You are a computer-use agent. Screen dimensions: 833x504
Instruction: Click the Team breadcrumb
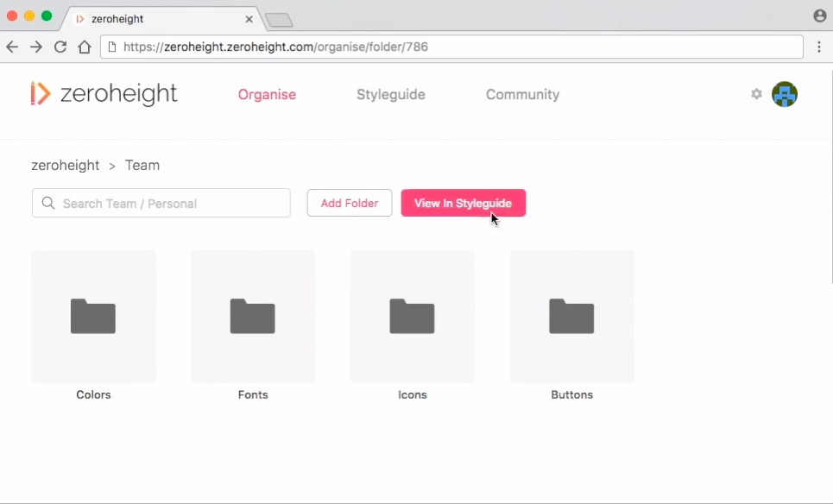pyautogui.click(x=142, y=165)
